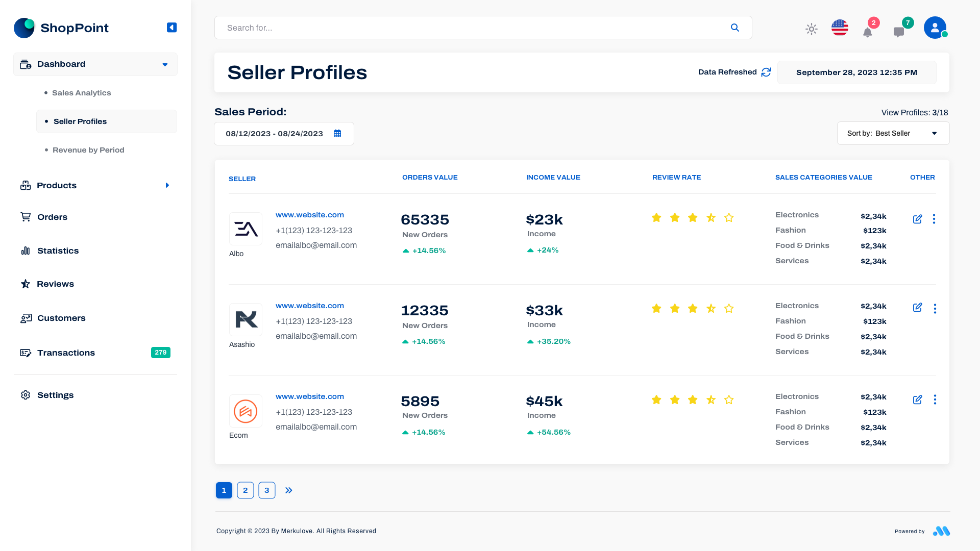Viewport: 980px width, 551px height.
Task: Expand the Products submenu arrow
Action: [167, 185]
